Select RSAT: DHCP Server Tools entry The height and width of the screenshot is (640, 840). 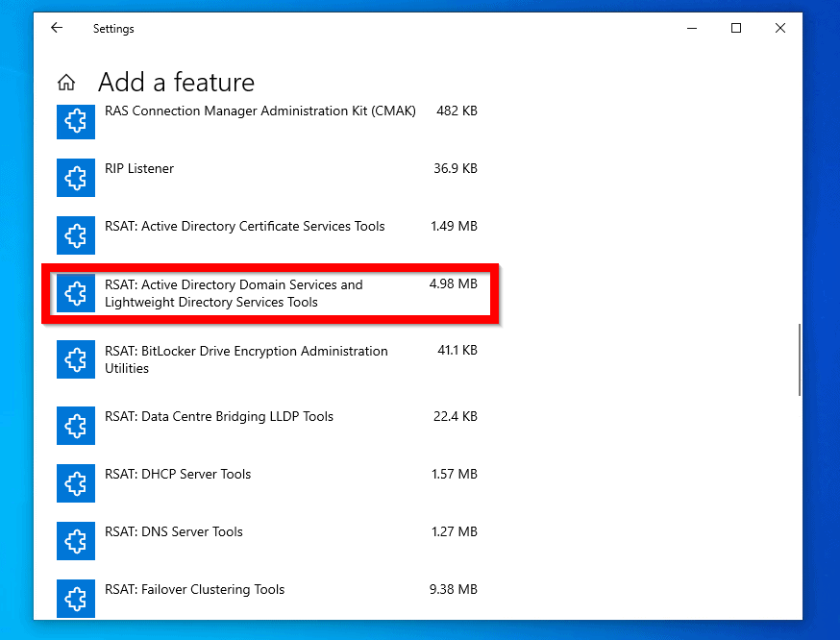pos(178,475)
